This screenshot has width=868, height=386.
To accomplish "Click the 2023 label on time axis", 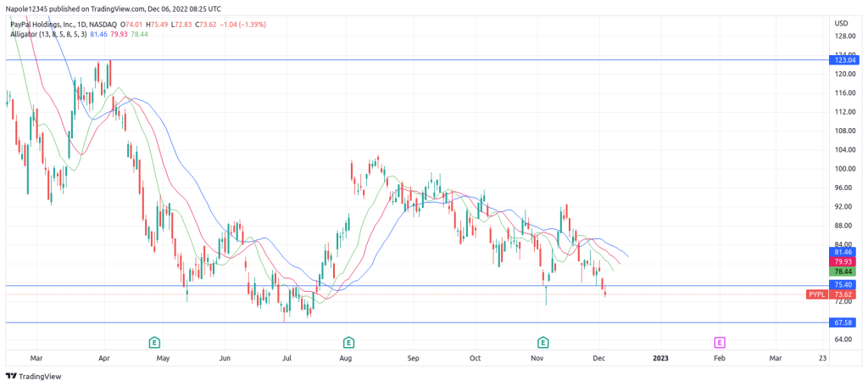I will 660,358.
